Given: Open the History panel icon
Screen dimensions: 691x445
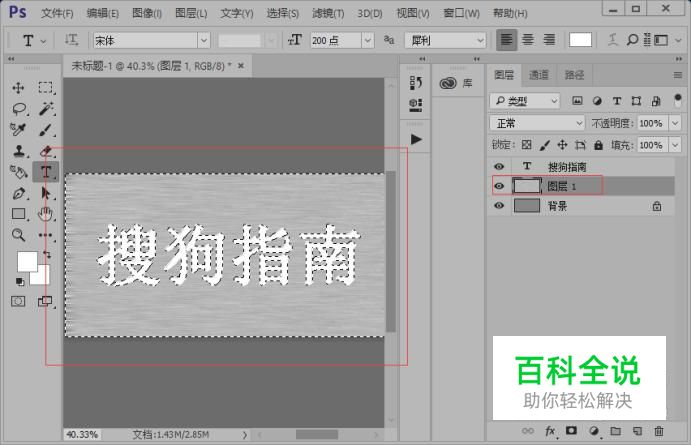Looking at the screenshot, I should (415, 82).
